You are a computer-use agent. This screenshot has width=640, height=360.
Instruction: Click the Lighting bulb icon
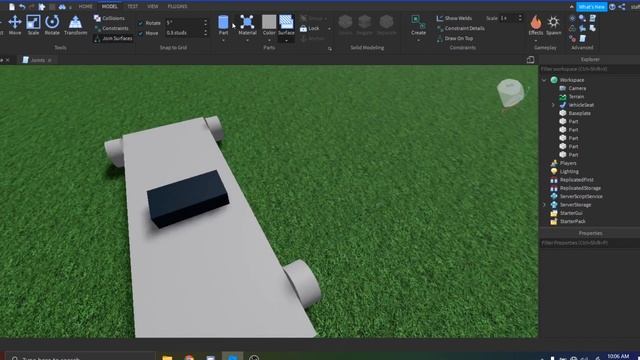point(554,171)
